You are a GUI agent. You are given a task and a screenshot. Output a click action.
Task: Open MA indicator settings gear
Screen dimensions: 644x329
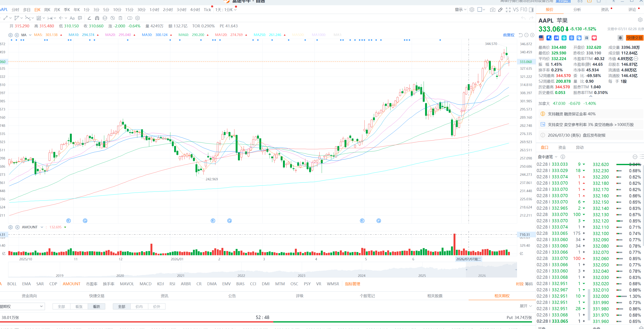click(10, 35)
